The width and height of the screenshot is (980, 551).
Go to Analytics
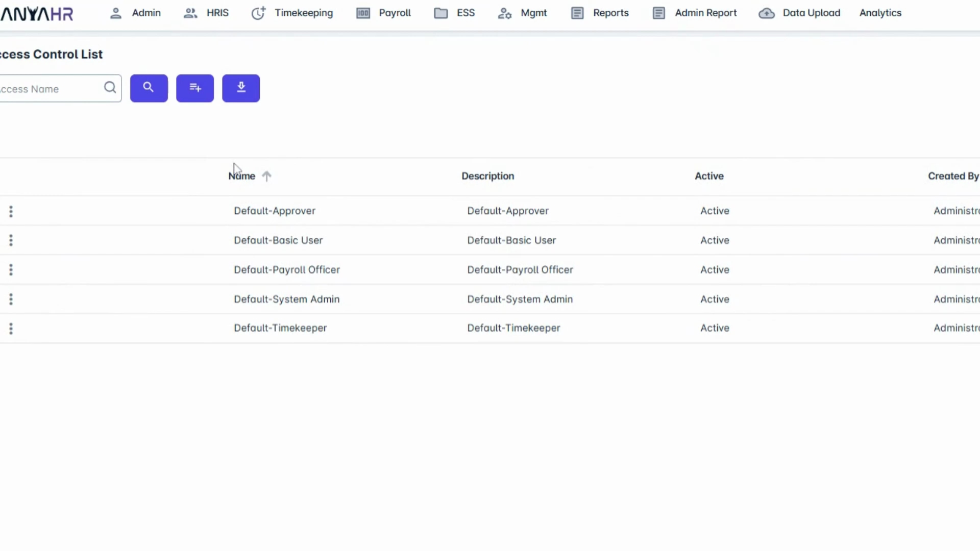pyautogui.click(x=880, y=13)
